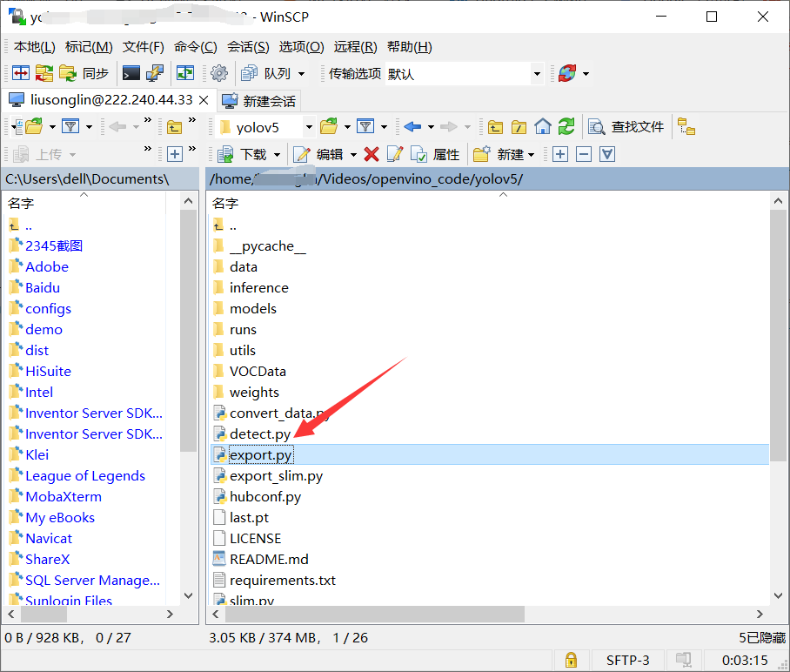
Task: Click the 查找文件 find files button
Action: pyautogui.click(x=626, y=127)
